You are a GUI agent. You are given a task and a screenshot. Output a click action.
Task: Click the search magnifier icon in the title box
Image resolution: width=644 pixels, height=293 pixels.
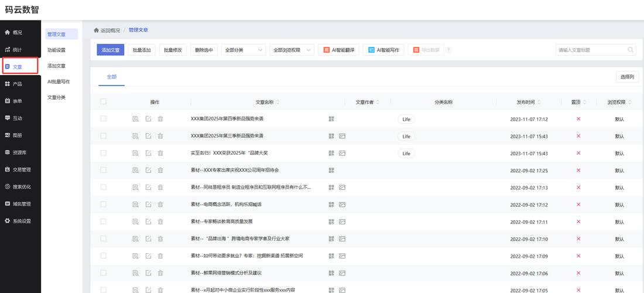(x=631, y=50)
